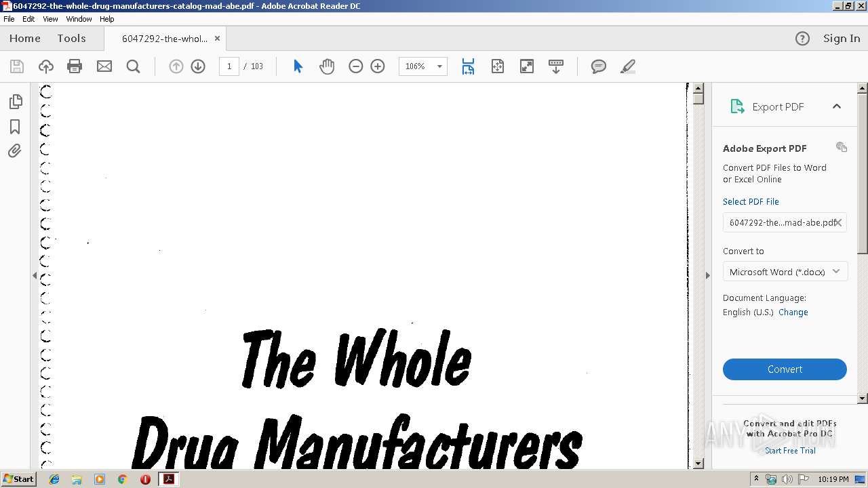Viewport: 868px width, 488px height.
Task: Click the fit one full page icon
Action: [x=498, y=66]
